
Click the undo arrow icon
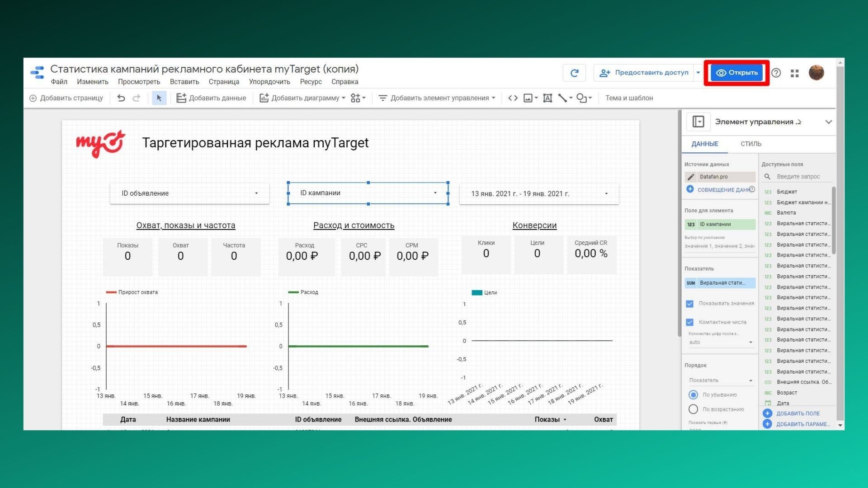pos(121,98)
